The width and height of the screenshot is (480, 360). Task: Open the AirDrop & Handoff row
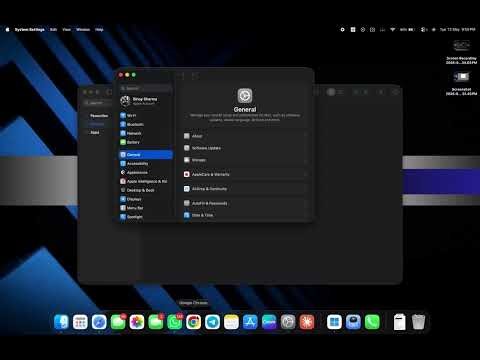coord(245,189)
